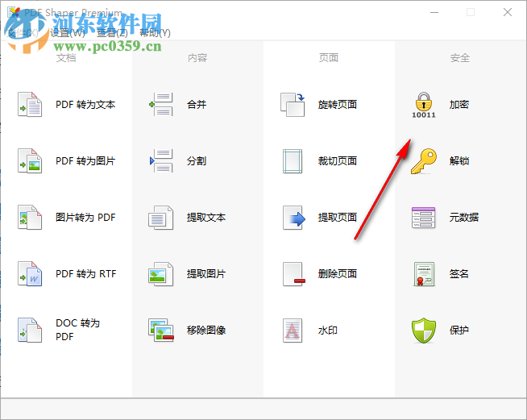Click the 提取页面 blue arrow icon
527x420 pixels.
point(294,218)
